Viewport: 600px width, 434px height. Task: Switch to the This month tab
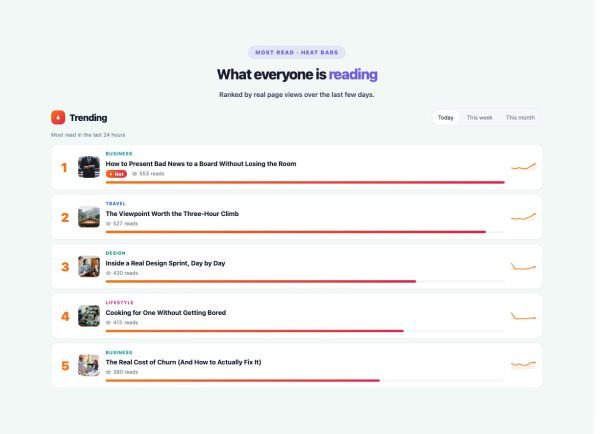click(x=520, y=117)
